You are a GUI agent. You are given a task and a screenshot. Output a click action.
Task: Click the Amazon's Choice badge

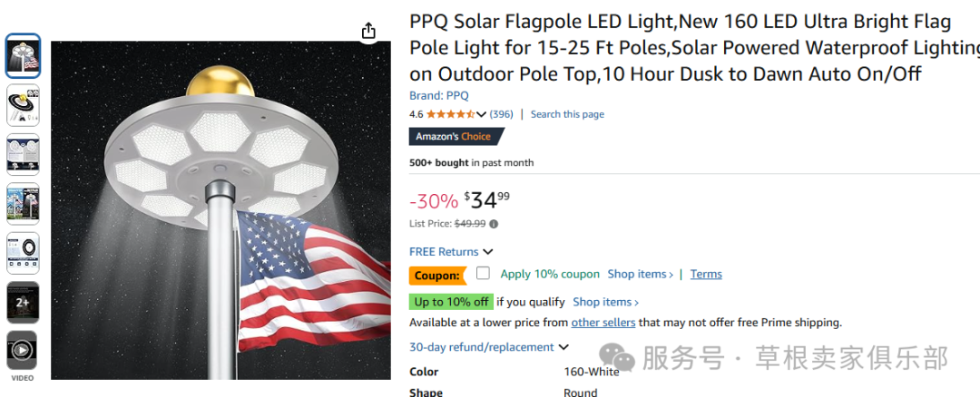tap(454, 137)
